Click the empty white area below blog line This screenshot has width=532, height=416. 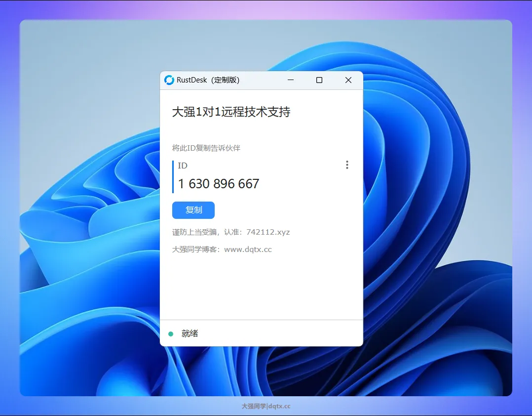click(x=261, y=289)
